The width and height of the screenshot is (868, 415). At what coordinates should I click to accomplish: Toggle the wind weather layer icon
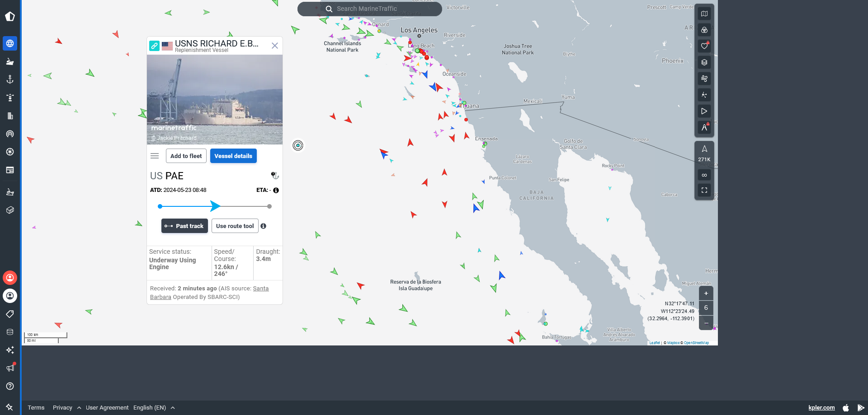tap(704, 79)
